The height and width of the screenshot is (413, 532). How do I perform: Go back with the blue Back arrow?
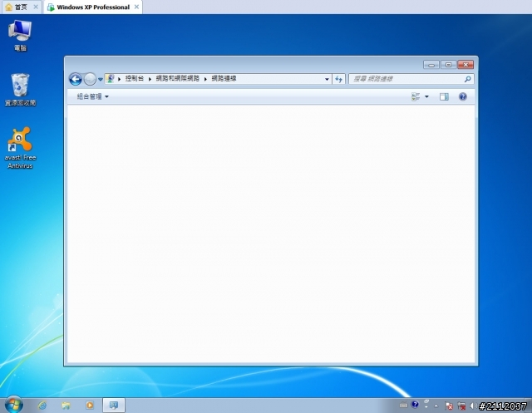click(76, 79)
